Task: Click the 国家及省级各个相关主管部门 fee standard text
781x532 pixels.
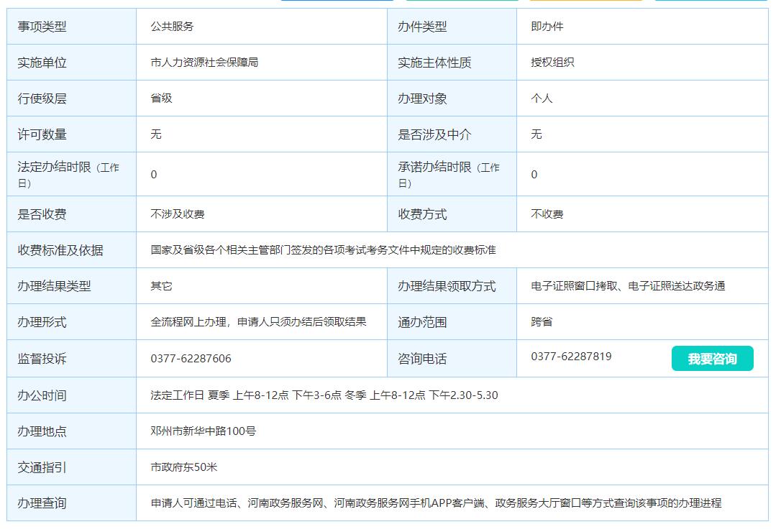Action: click(x=323, y=250)
